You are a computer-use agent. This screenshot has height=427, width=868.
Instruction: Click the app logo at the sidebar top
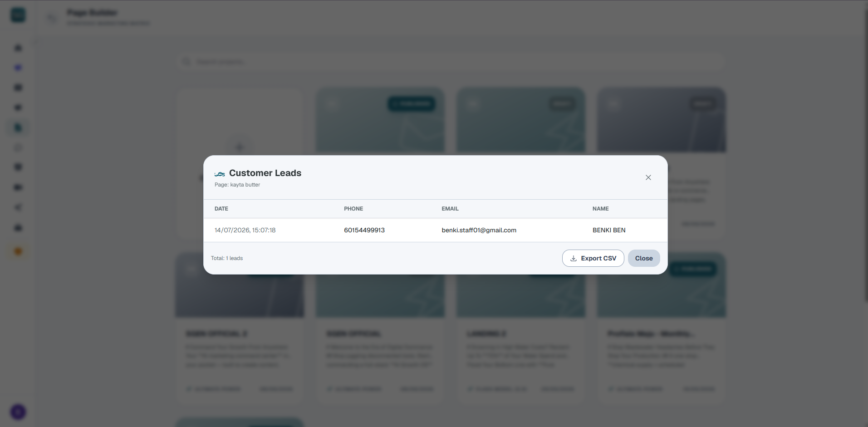click(18, 15)
